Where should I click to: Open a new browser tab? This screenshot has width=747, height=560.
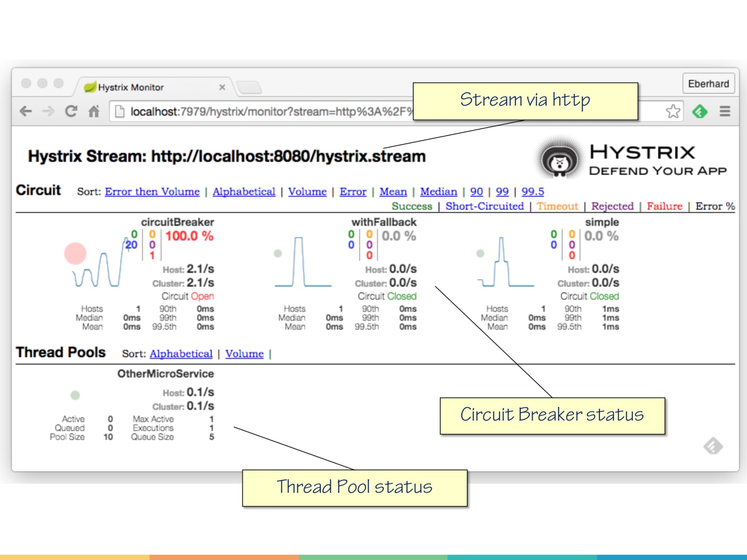249,87
